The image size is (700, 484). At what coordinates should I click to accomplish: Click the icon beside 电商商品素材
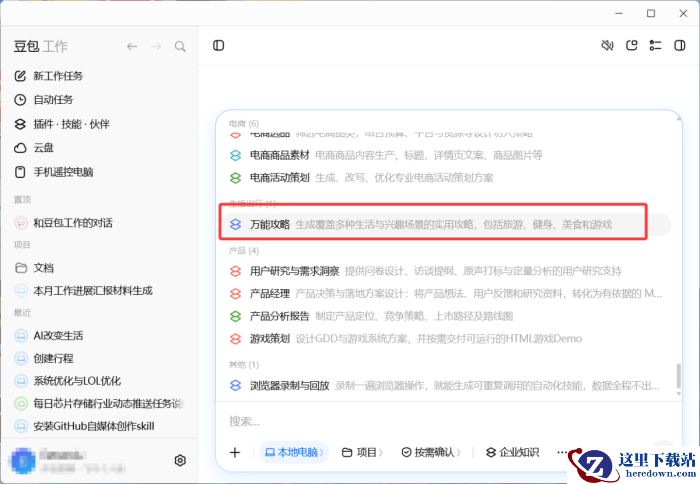click(x=235, y=155)
